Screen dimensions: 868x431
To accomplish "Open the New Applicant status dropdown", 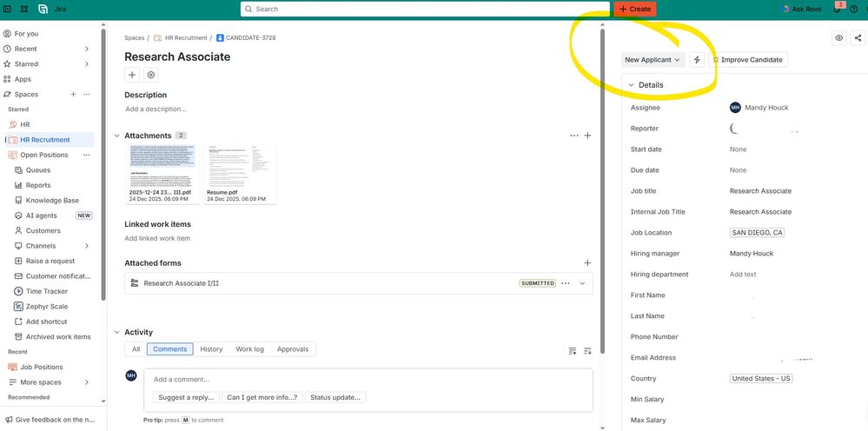I will (x=653, y=60).
